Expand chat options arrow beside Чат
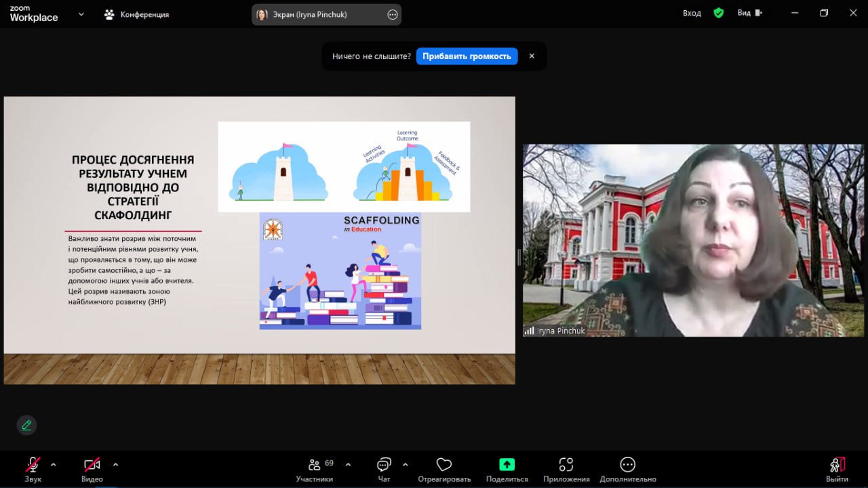The height and width of the screenshot is (488, 868). coord(406,465)
